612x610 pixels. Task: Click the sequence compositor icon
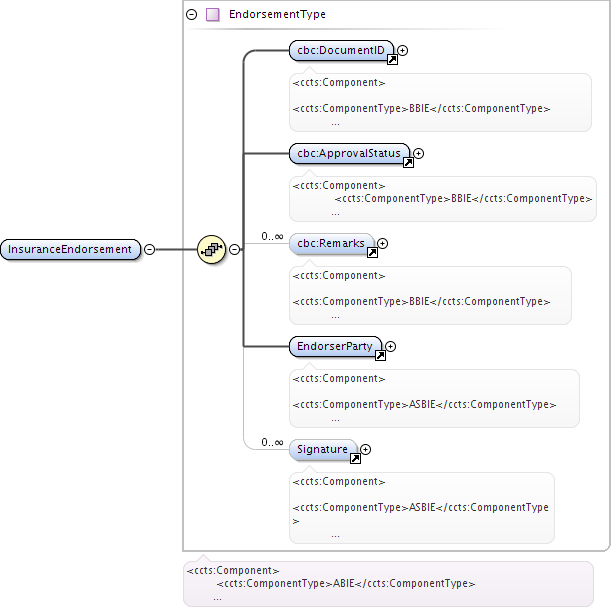[x=212, y=249]
